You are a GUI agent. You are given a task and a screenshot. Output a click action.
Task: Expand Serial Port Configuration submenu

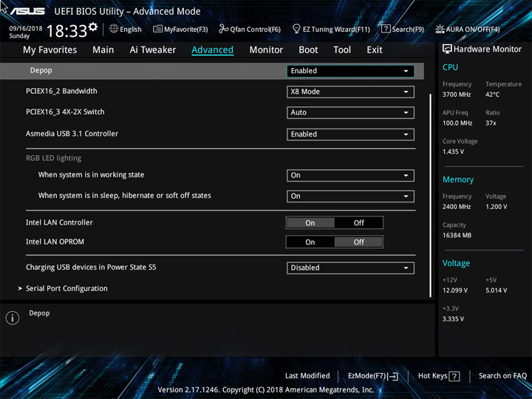pos(66,288)
